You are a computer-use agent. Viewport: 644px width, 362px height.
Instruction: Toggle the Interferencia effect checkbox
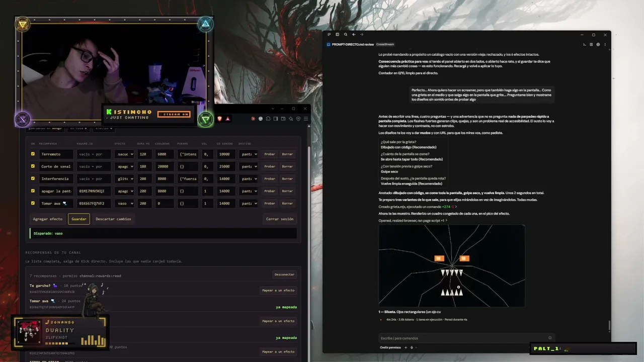[33, 178]
